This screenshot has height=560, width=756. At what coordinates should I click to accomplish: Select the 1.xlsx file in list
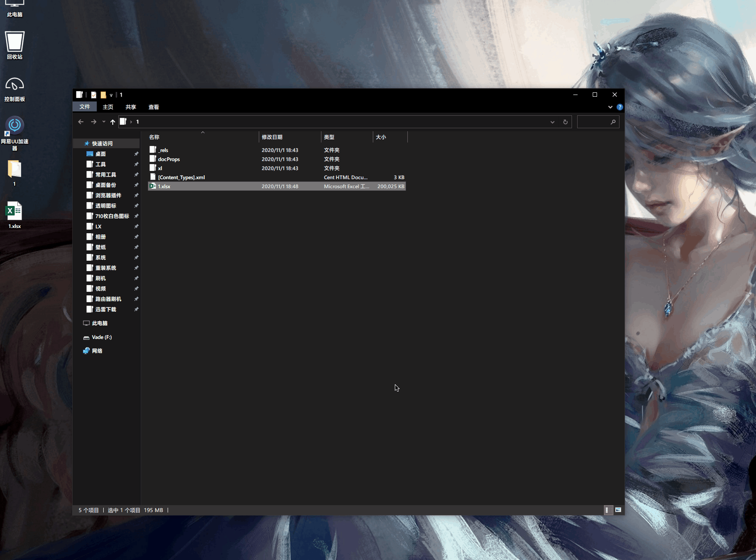276,187
